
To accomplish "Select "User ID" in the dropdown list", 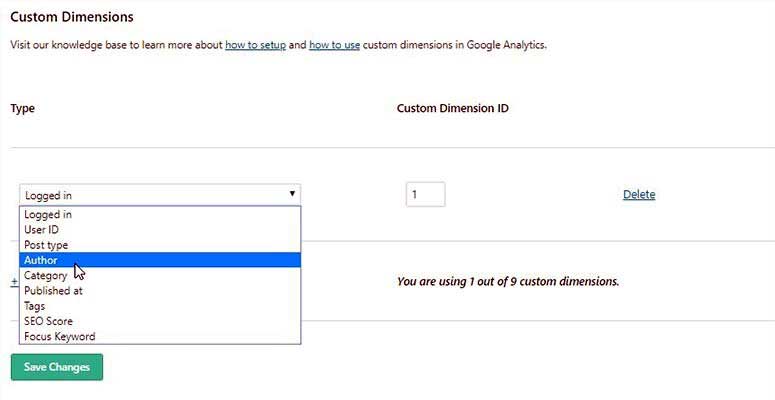I will pyautogui.click(x=42, y=230).
